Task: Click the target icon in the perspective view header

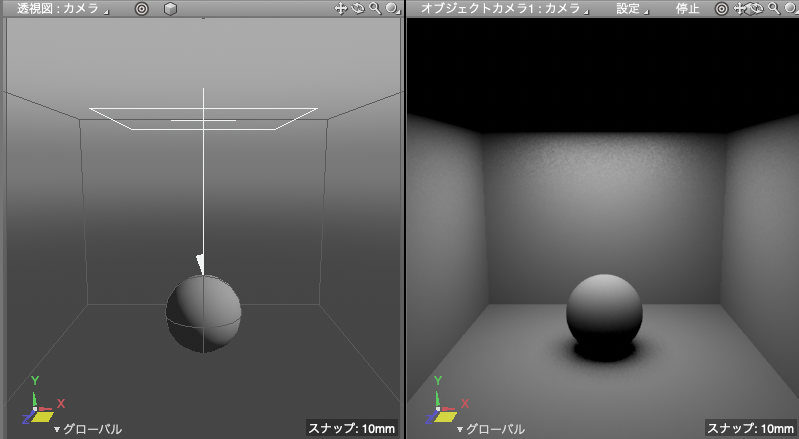Action: point(142,9)
